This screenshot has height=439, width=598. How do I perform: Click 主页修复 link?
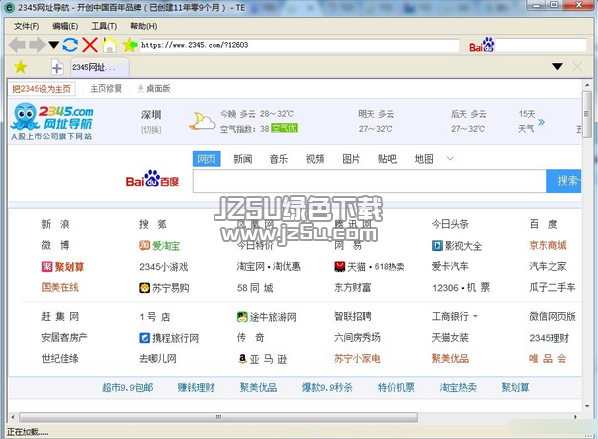coord(106,88)
